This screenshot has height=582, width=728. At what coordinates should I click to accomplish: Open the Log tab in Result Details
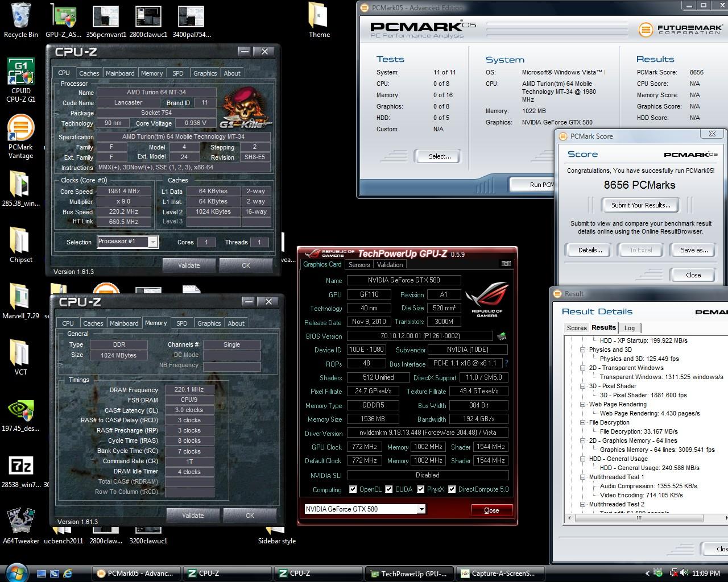630,328
